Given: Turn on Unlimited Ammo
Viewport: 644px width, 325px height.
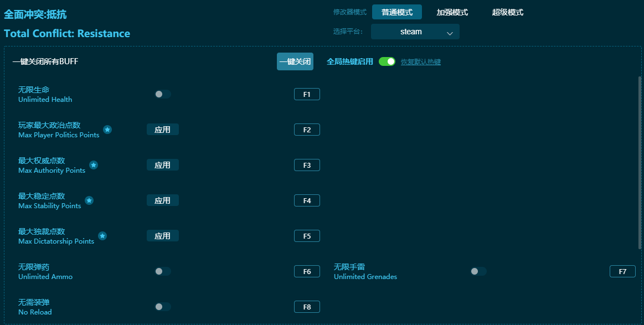Looking at the screenshot, I should pyautogui.click(x=162, y=271).
